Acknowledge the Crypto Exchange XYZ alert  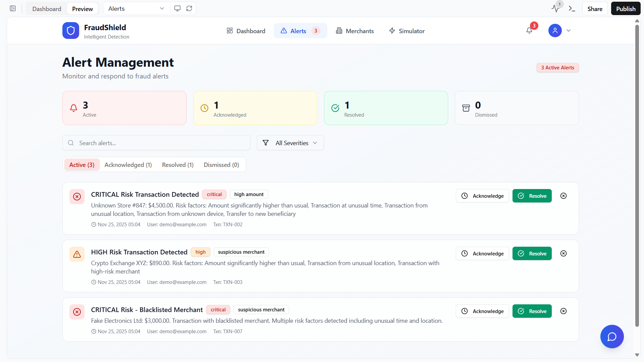tap(482, 253)
